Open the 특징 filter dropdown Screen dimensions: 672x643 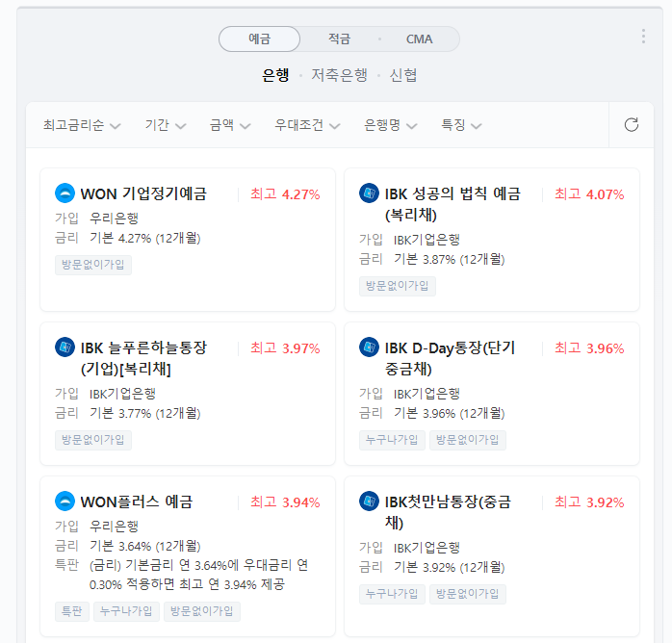(x=461, y=125)
